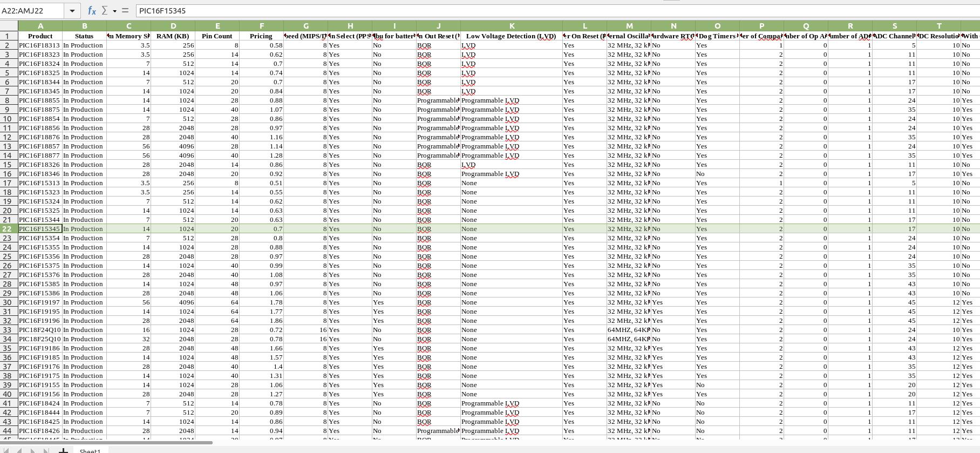This screenshot has height=453, width=980.
Task: Click the Pricing value 0.58
Action: [261, 45]
